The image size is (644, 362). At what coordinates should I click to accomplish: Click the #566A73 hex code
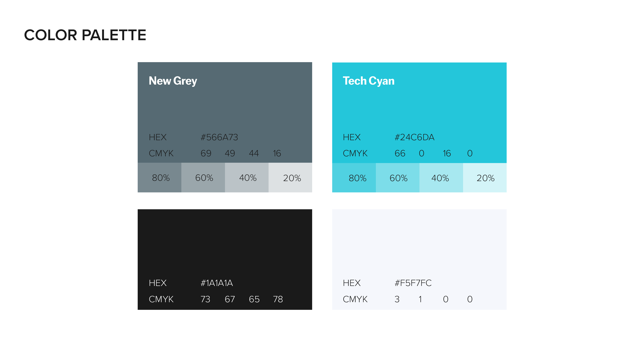click(219, 137)
